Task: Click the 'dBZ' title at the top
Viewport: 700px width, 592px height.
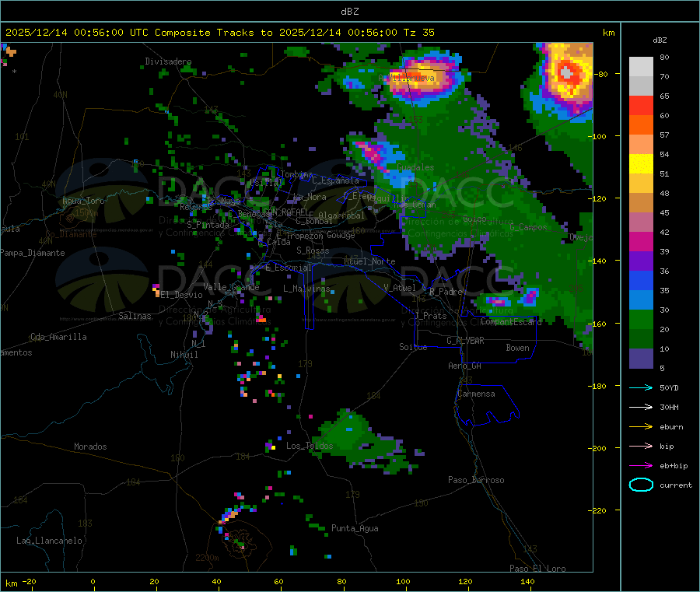Action: tap(349, 11)
